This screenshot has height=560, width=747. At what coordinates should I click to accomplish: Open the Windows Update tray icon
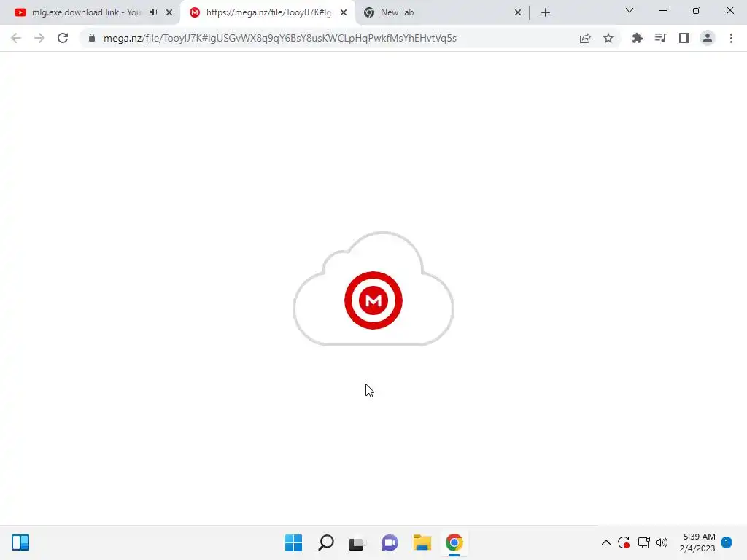[x=624, y=542]
